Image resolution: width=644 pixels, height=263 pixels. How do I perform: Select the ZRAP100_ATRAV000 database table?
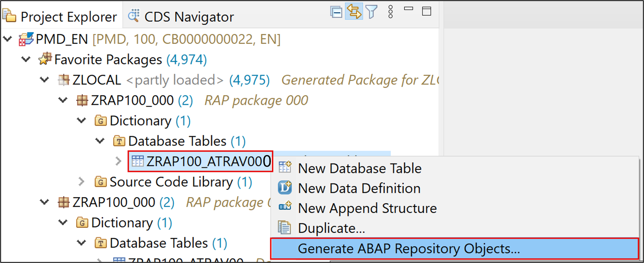(200, 161)
